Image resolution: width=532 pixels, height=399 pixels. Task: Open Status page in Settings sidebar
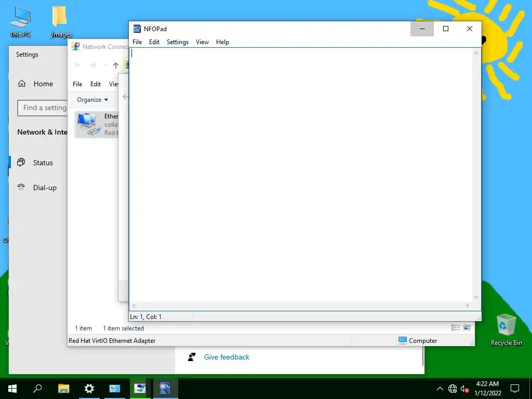pyautogui.click(x=43, y=163)
